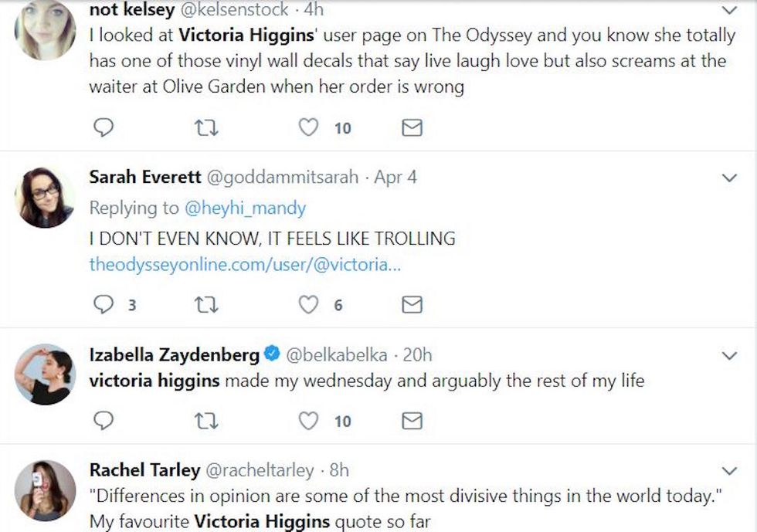Message Sarah Everett's tweet using envelope icon
This screenshot has width=757, height=532.
(412, 305)
